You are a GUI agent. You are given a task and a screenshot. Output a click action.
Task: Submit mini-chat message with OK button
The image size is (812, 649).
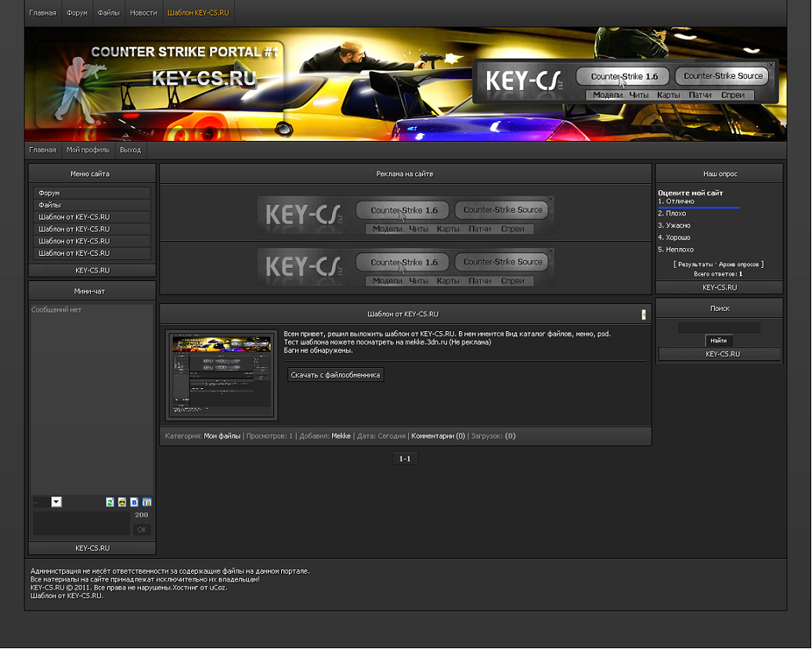(142, 529)
